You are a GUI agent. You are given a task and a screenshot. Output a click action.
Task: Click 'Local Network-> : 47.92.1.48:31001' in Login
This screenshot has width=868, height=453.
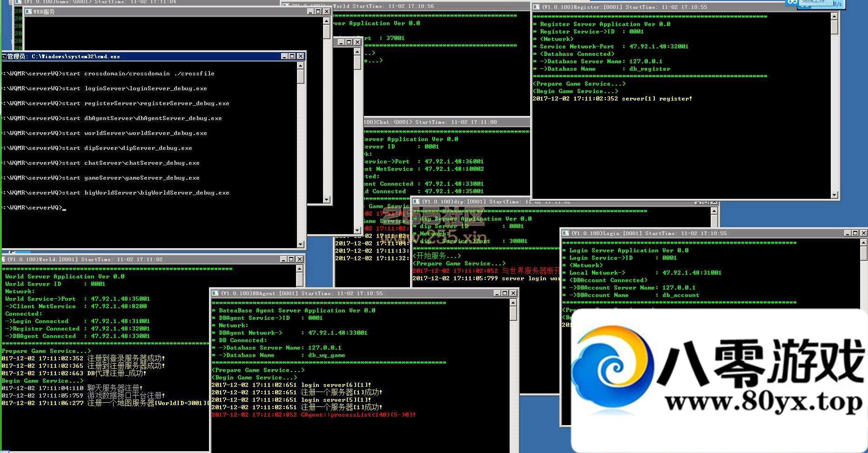tap(642, 273)
